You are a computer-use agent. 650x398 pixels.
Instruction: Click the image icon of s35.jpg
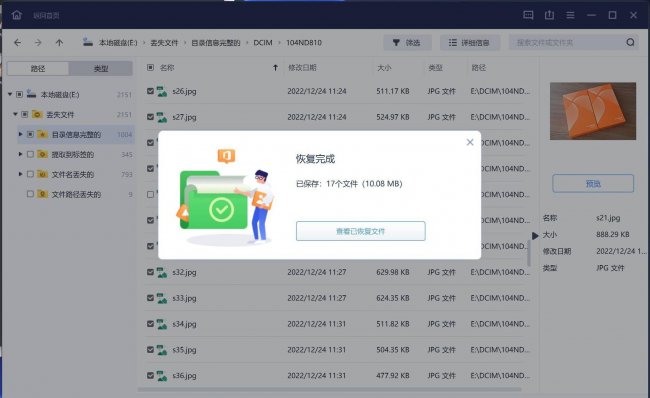[162, 350]
